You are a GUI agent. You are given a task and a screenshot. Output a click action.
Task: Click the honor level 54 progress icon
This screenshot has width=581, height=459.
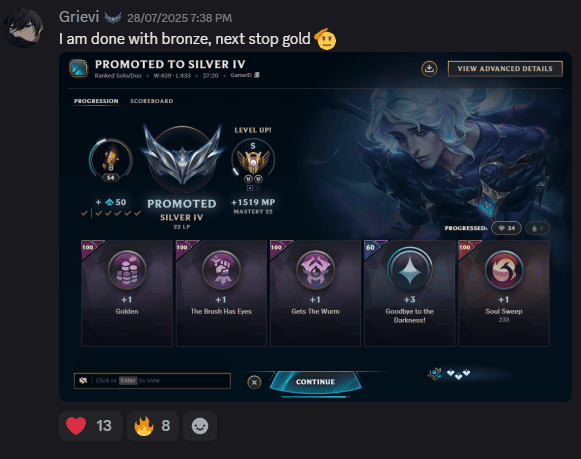click(x=110, y=160)
